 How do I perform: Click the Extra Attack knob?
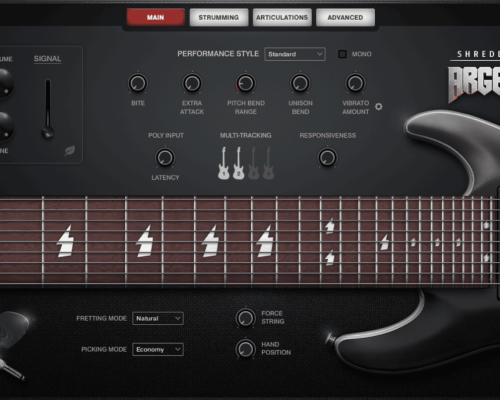[x=192, y=83]
